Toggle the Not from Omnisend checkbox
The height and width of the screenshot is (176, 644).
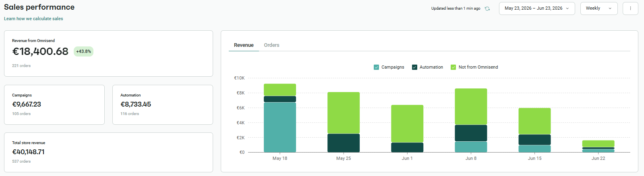(453, 67)
